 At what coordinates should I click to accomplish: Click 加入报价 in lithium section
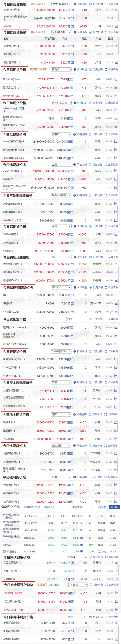pyautogui.click(x=49, y=507)
